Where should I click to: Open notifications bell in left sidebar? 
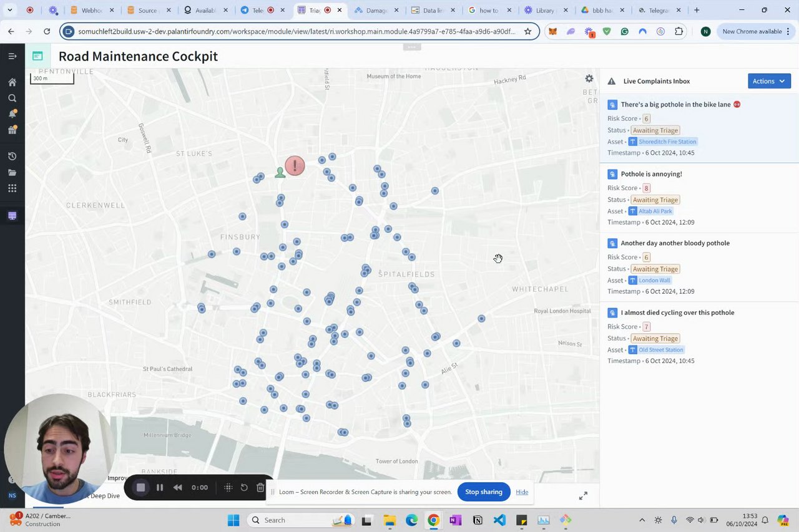point(12,114)
